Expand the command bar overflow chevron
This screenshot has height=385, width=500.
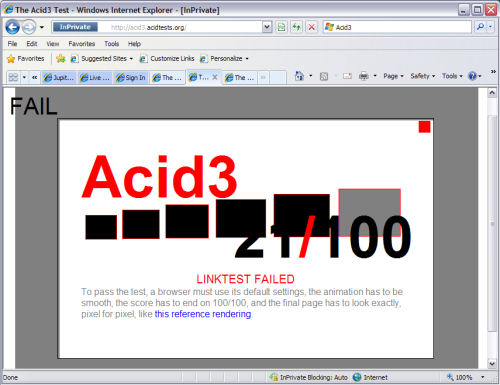493,71
